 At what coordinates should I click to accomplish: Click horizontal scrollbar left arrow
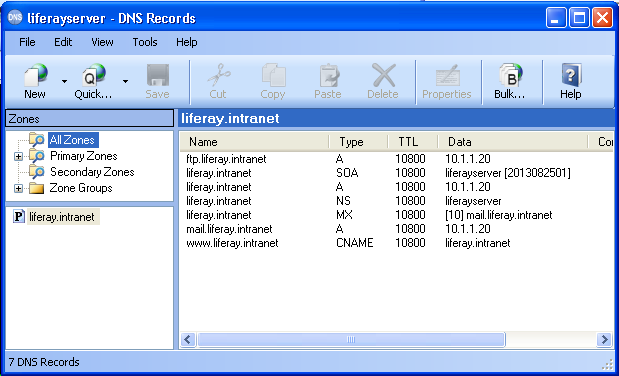click(x=188, y=339)
